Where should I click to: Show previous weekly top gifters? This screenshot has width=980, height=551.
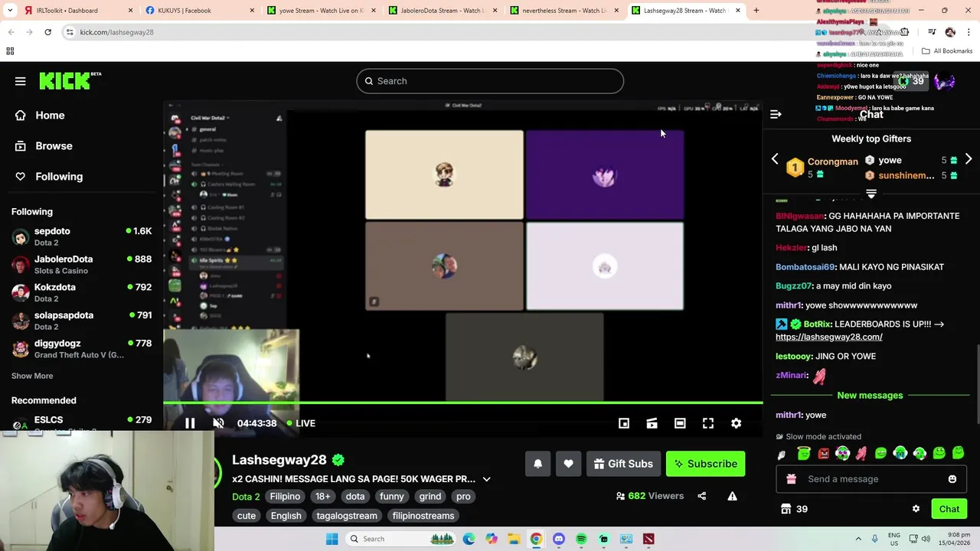point(775,159)
